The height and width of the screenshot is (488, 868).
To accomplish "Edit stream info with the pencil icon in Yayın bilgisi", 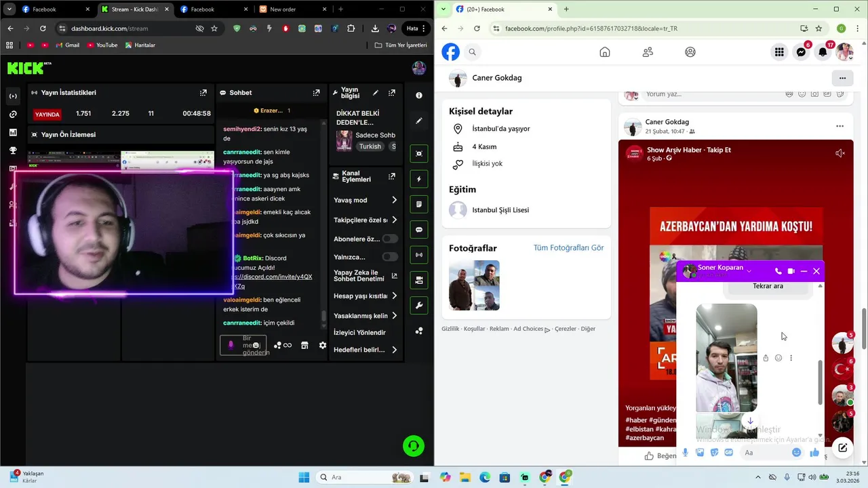I will pyautogui.click(x=376, y=93).
